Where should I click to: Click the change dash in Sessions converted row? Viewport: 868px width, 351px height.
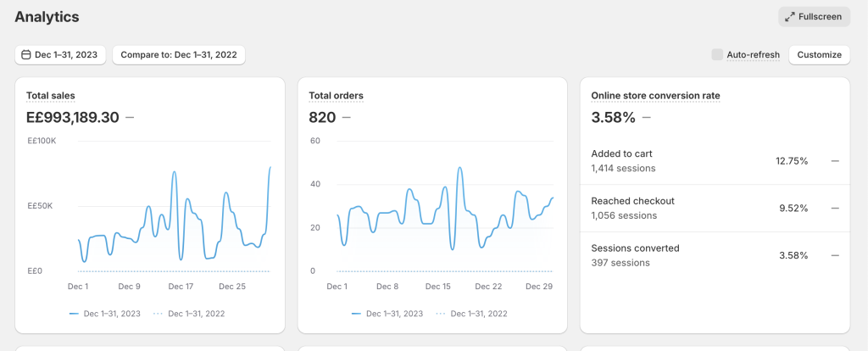pos(835,255)
